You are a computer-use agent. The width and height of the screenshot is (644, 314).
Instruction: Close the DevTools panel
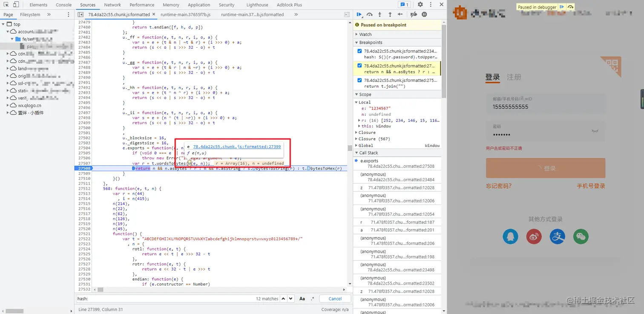(440, 5)
